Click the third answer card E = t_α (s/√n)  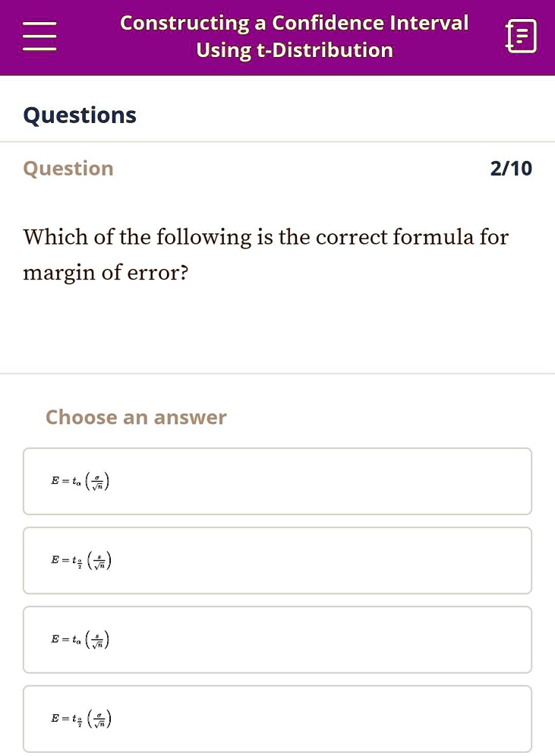coord(277,640)
